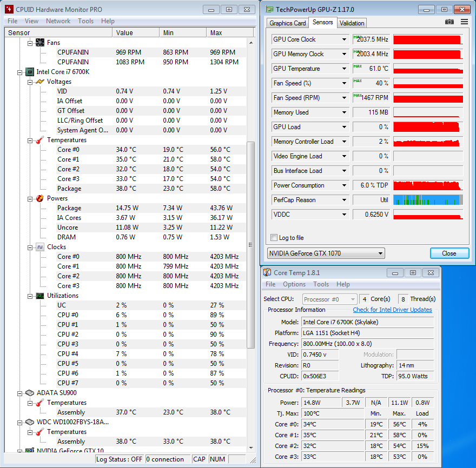Screen dimensions: 476x468
Task: Collapse the ADATA SU900 tree node
Action: click(x=19, y=393)
